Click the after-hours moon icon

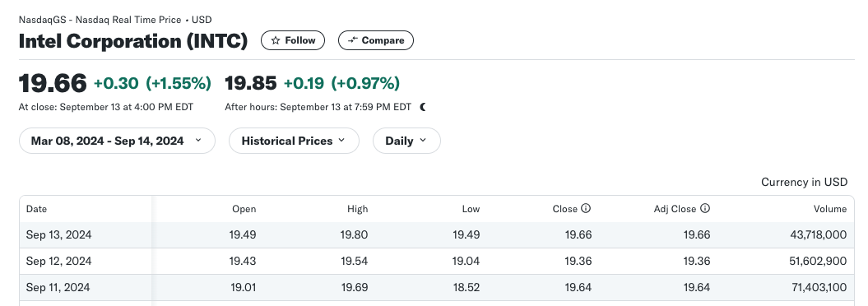point(423,107)
